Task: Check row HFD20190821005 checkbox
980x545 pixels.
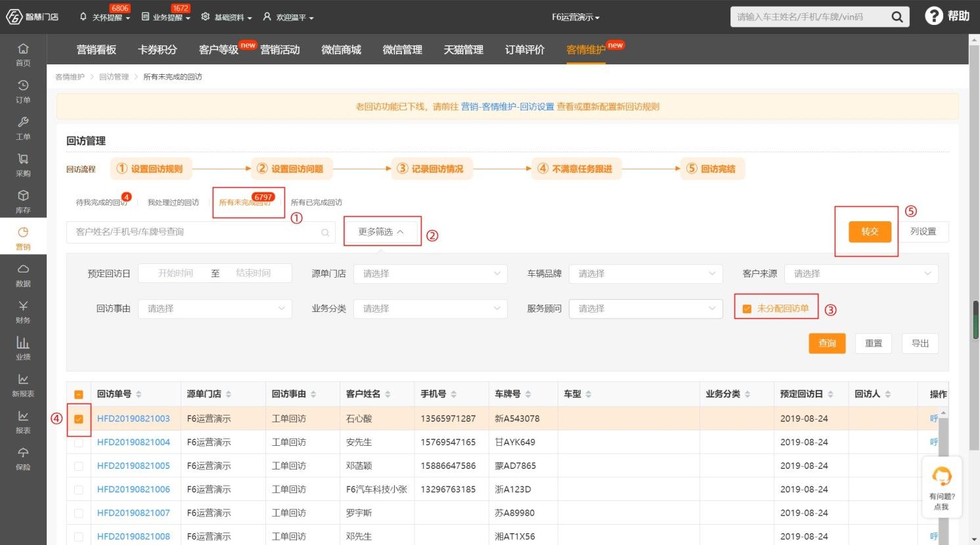Action: pos(79,466)
